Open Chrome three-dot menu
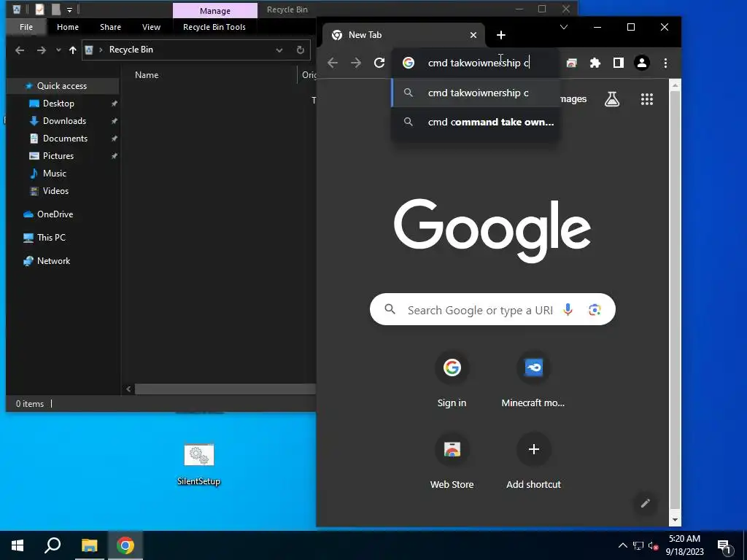This screenshot has width=747, height=560. (x=665, y=63)
